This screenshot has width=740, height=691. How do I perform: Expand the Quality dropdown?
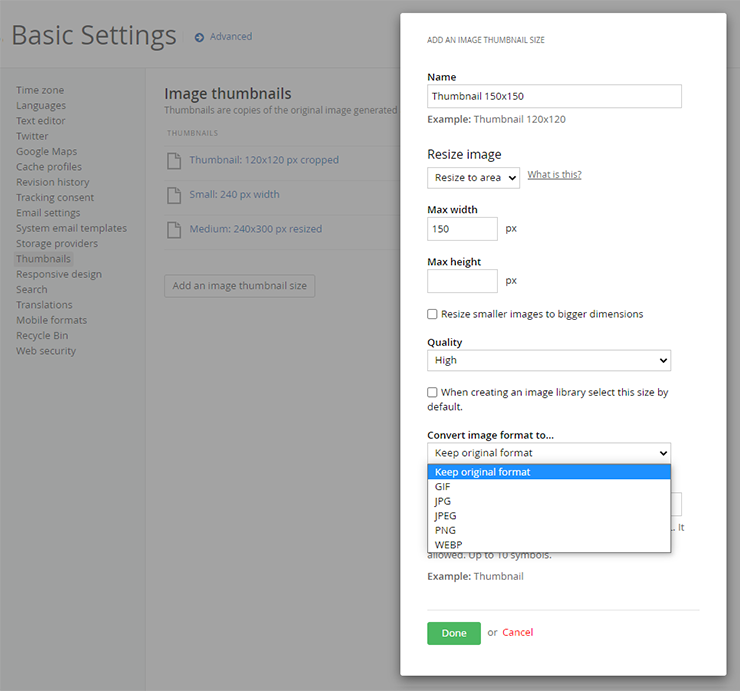coord(548,360)
